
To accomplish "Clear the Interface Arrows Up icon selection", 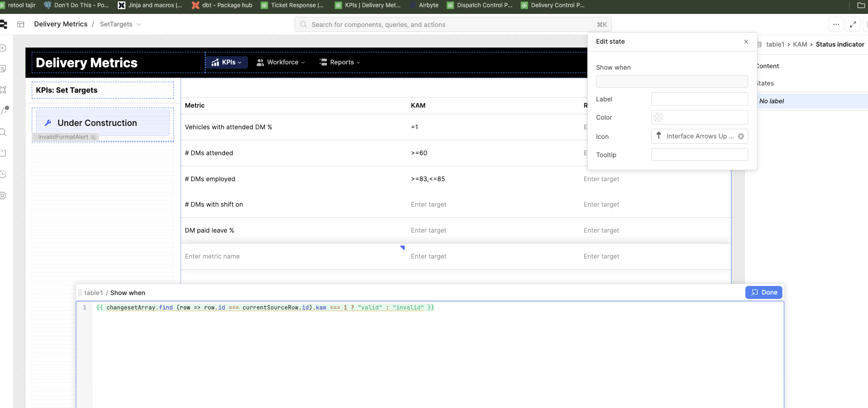I will click(x=741, y=136).
